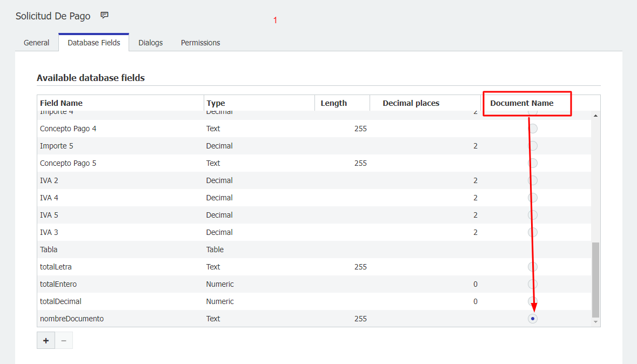The height and width of the screenshot is (364, 637).
Task: Click the minus button to remove field
Action: (x=64, y=341)
